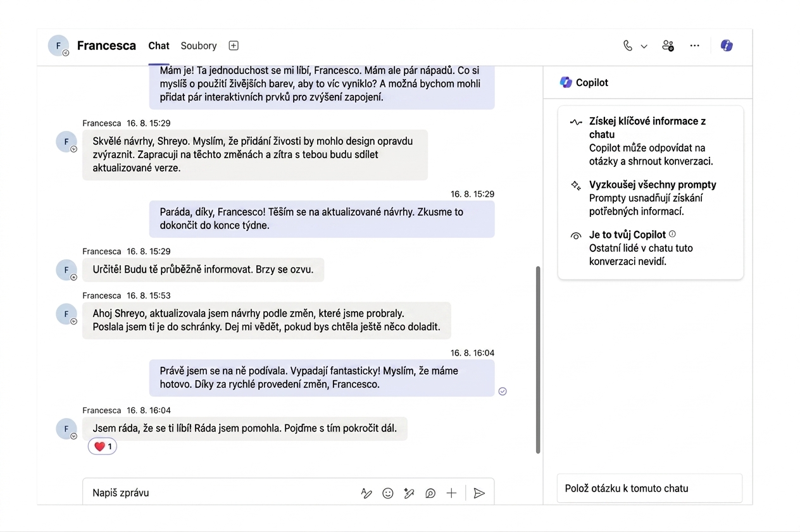Click the Polož otázku k tomuto chatu field

[649, 488]
